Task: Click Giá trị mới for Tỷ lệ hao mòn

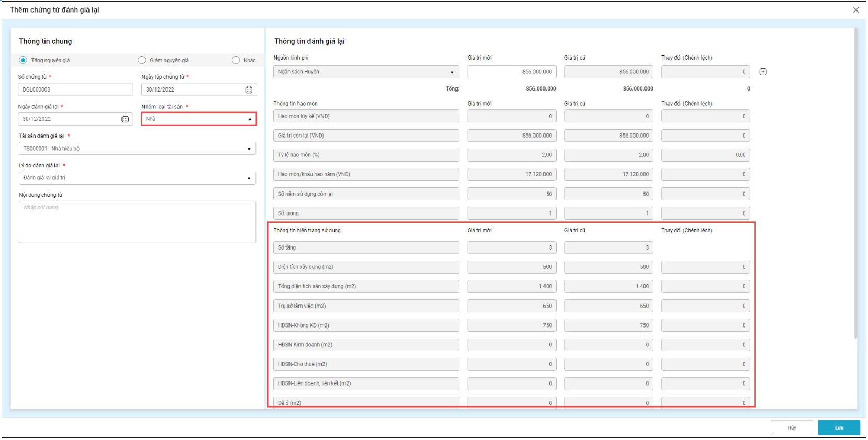Action: click(511, 155)
